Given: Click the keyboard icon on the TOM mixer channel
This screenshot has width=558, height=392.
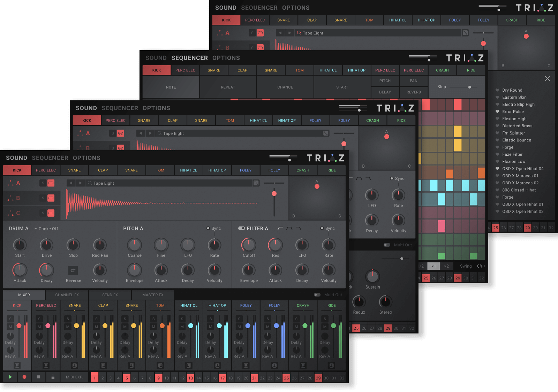Looking at the screenshot, I should pos(160,365).
